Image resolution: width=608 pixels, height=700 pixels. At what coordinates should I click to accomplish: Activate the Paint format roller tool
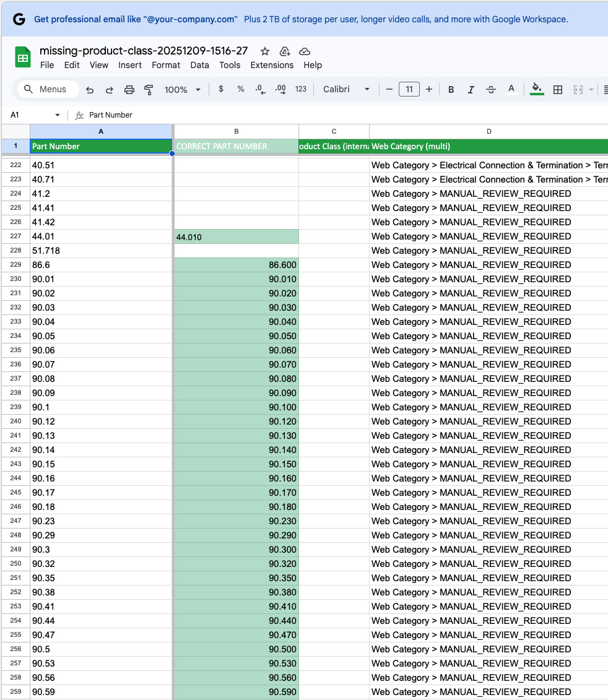pyautogui.click(x=149, y=90)
